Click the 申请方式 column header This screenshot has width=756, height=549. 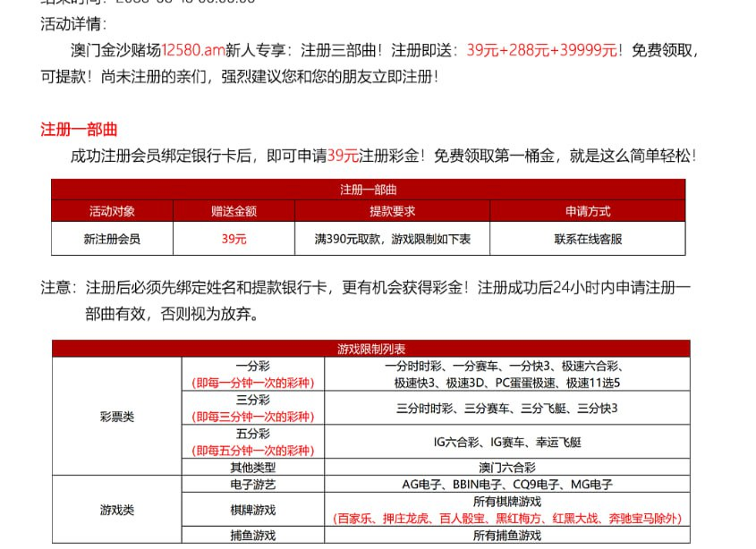click(x=587, y=212)
